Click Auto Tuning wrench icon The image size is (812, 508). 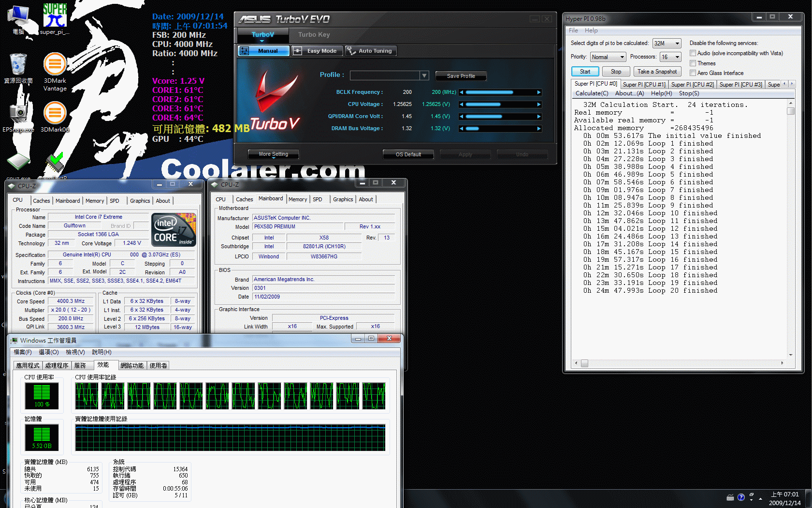(x=351, y=51)
